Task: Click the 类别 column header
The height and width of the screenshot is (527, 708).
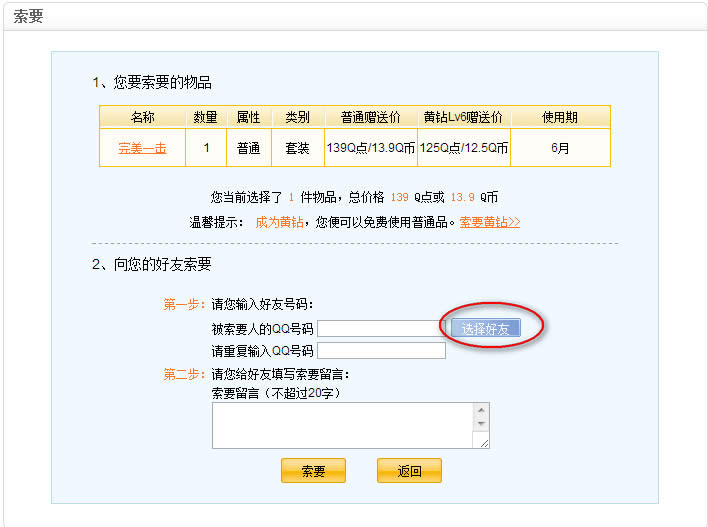Action: [x=297, y=117]
